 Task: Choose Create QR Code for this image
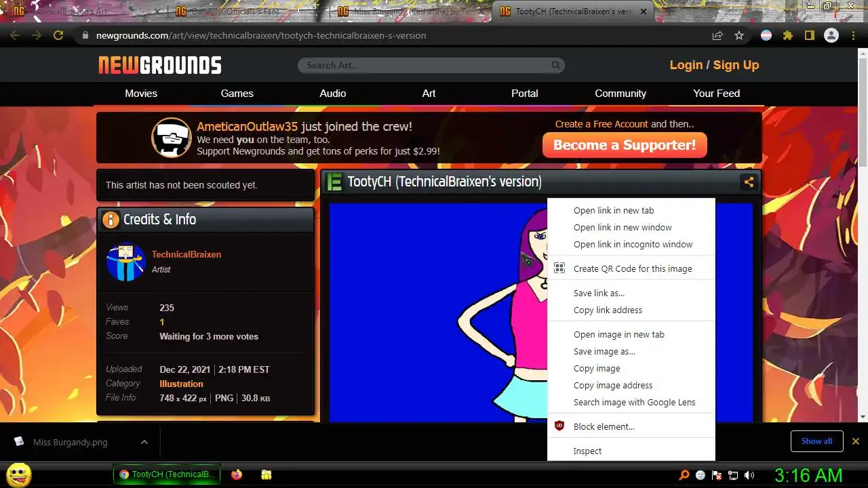pos(631,268)
